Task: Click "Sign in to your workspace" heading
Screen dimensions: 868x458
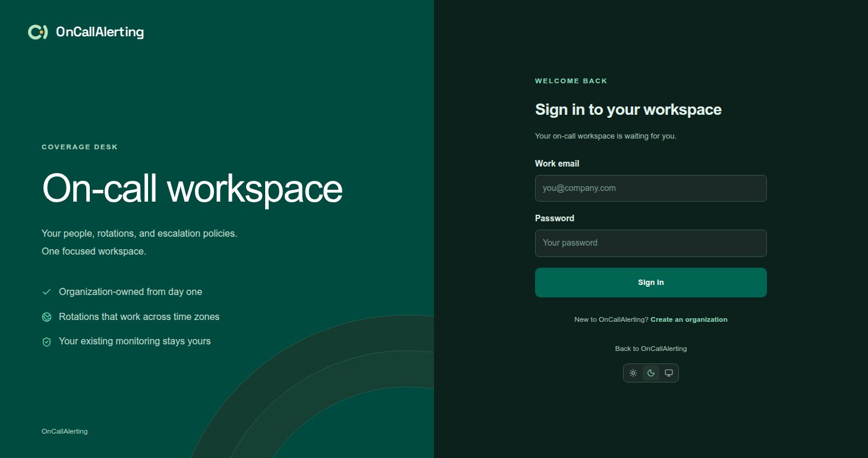Action: click(x=628, y=109)
